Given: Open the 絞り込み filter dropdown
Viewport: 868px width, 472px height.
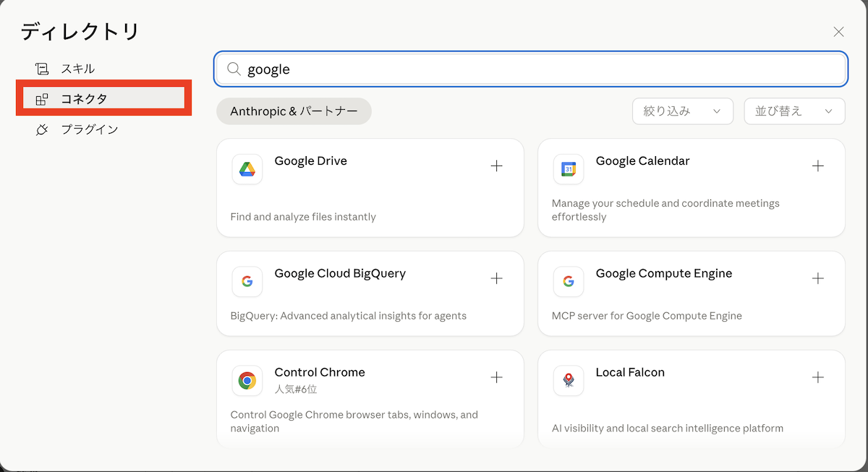Looking at the screenshot, I should (682, 111).
